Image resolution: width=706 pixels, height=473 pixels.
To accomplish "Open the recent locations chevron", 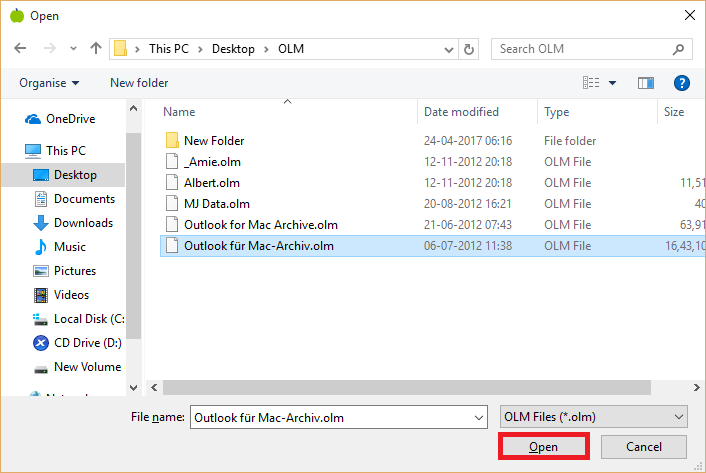I will click(73, 48).
